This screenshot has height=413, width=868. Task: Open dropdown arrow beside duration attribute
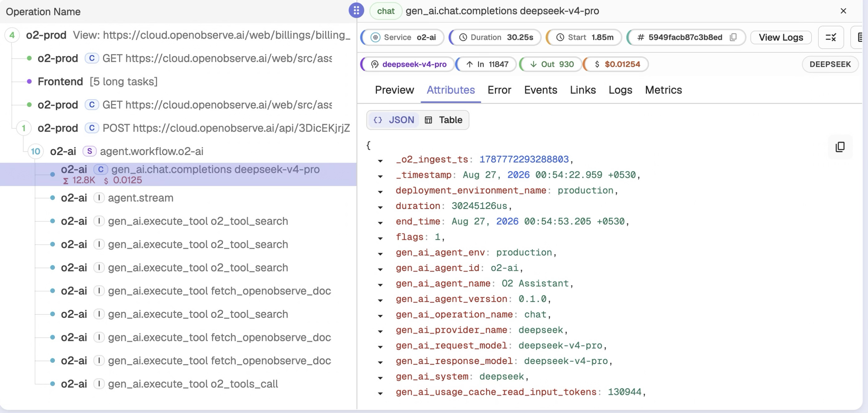380,207
